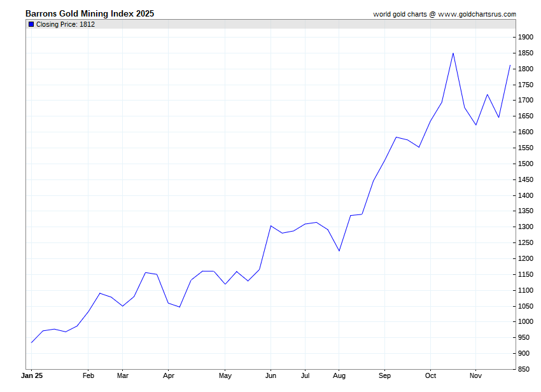
Task: Click the Barrons Gold Mining Index 2025 title
Action: click(x=89, y=13)
